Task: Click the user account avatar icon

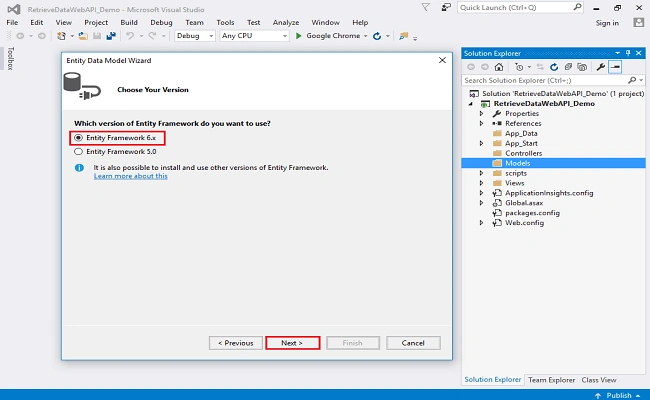Action: (x=638, y=22)
